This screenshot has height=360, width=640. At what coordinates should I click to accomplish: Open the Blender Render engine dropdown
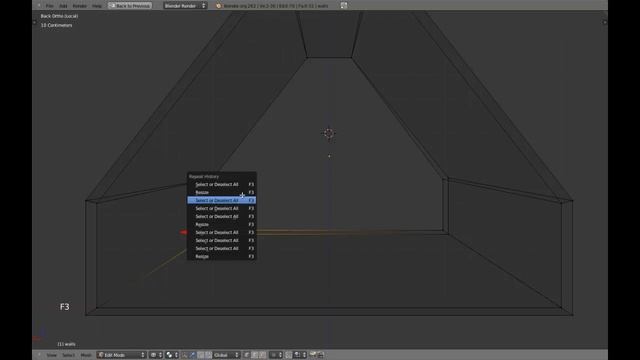point(185,6)
